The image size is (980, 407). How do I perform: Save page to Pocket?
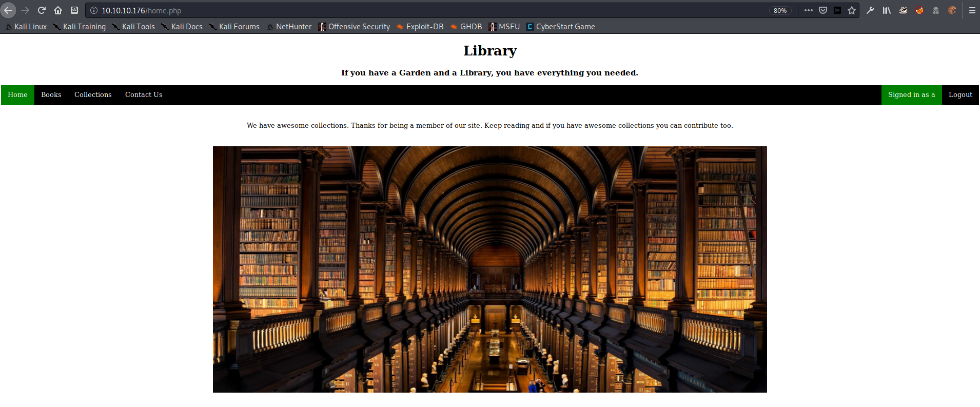[x=823, y=10]
